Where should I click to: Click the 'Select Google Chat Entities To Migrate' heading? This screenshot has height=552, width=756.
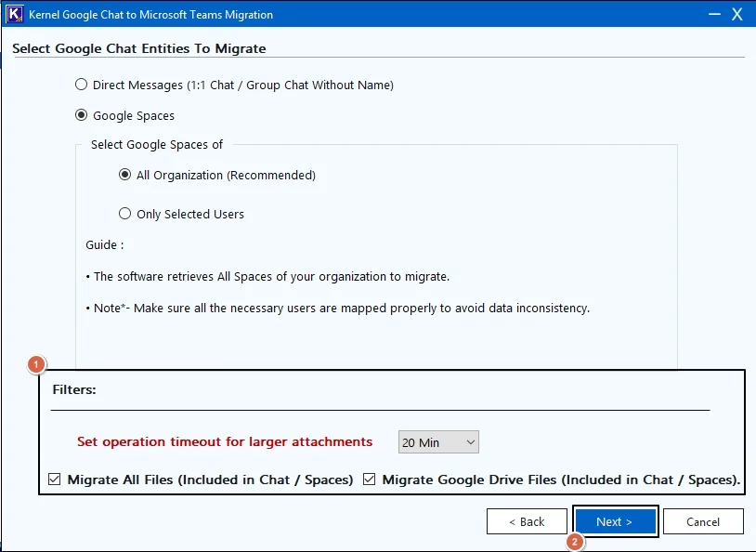coord(139,48)
